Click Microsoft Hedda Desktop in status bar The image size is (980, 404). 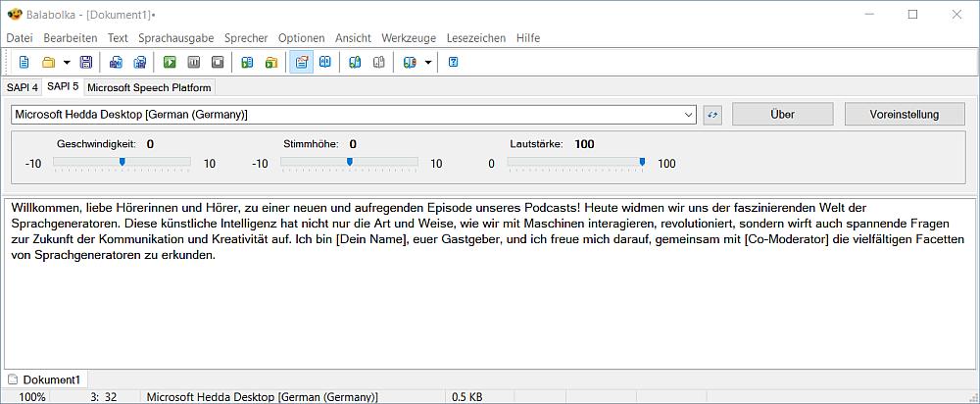point(262,396)
